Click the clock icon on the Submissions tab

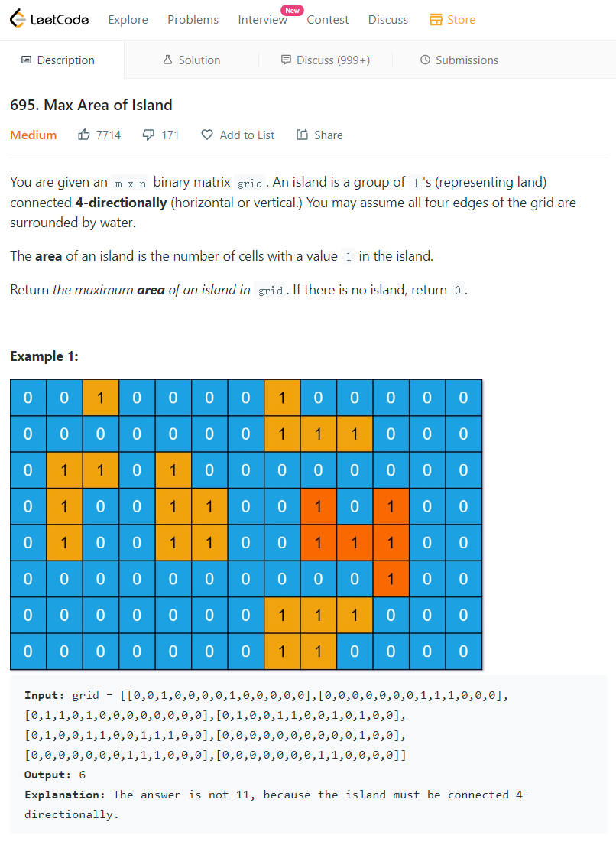pyautogui.click(x=424, y=59)
